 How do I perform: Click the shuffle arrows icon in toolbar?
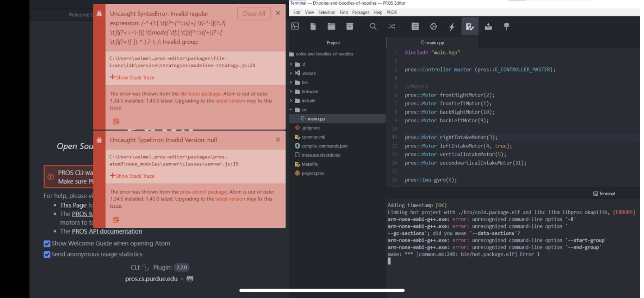(x=391, y=26)
